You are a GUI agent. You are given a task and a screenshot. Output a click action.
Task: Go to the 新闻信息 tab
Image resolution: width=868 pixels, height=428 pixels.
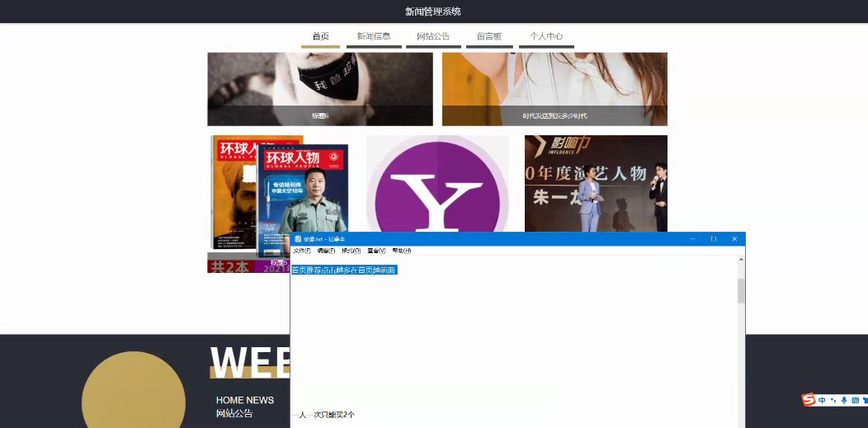[374, 36]
